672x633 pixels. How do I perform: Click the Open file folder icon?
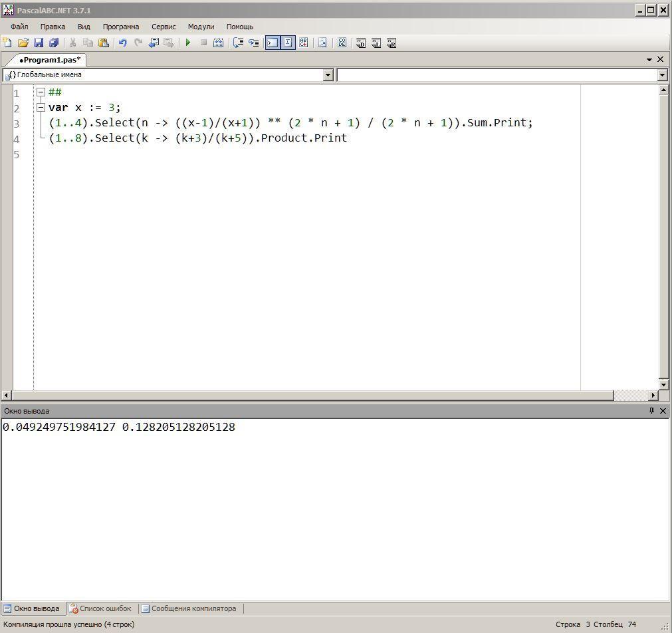point(23,43)
